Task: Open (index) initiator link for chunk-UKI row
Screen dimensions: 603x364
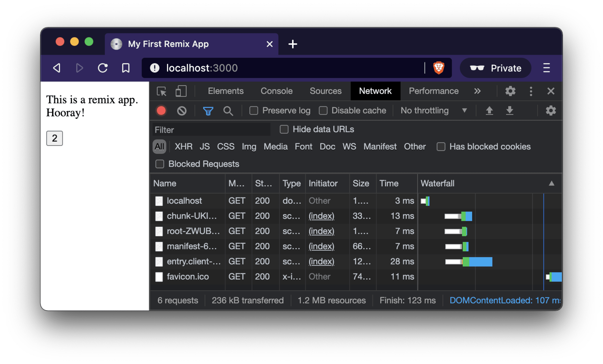Action: (x=321, y=216)
